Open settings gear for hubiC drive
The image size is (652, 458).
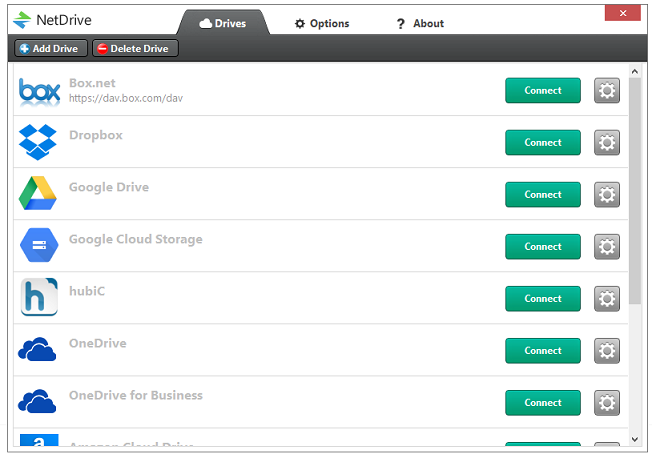(607, 299)
